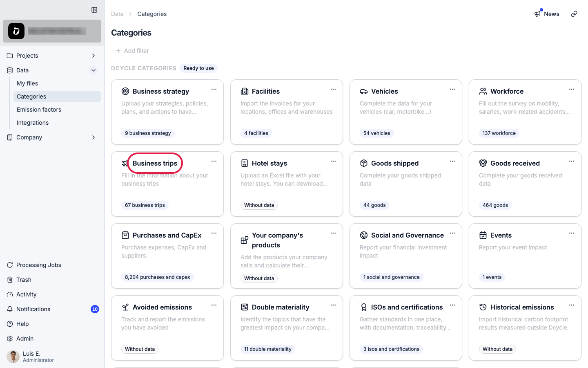Click the notifications count badge

[x=95, y=309]
